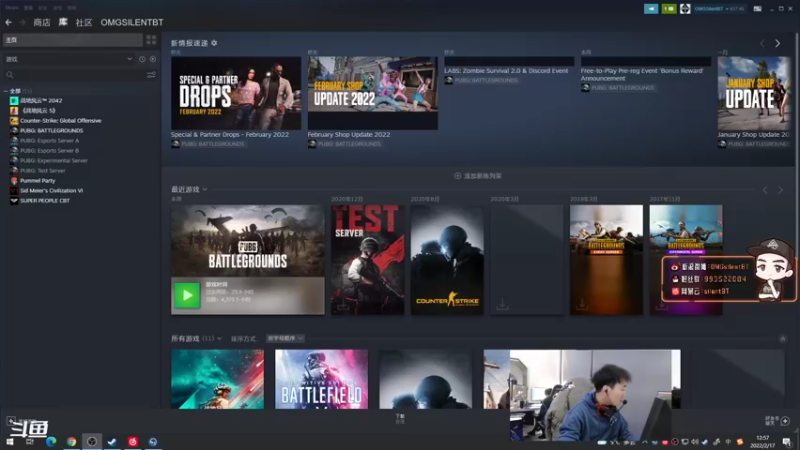
Task: Click 添加新陈列架 add shelf button
Action: [478, 176]
